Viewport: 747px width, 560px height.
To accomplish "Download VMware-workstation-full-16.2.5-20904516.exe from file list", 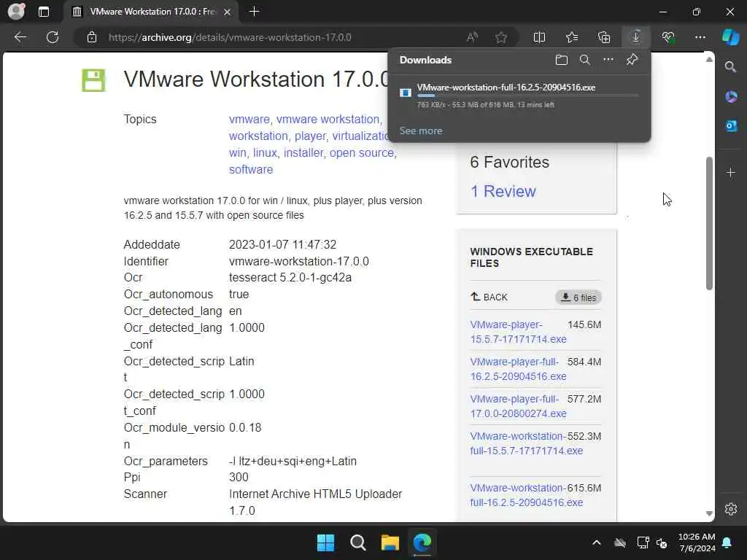I will [527, 495].
